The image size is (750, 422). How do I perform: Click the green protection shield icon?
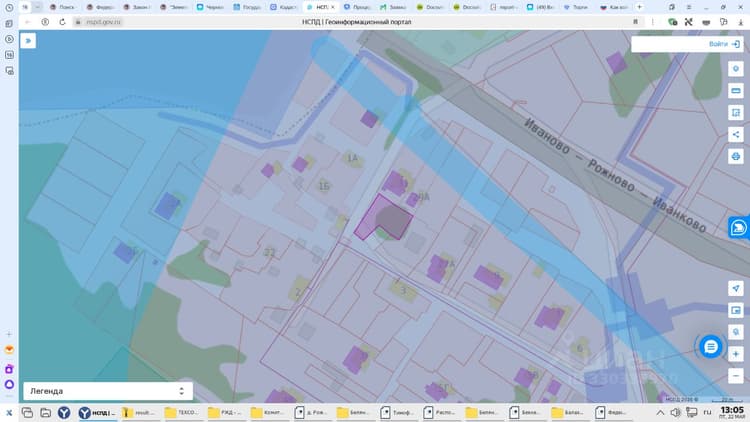(673, 22)
